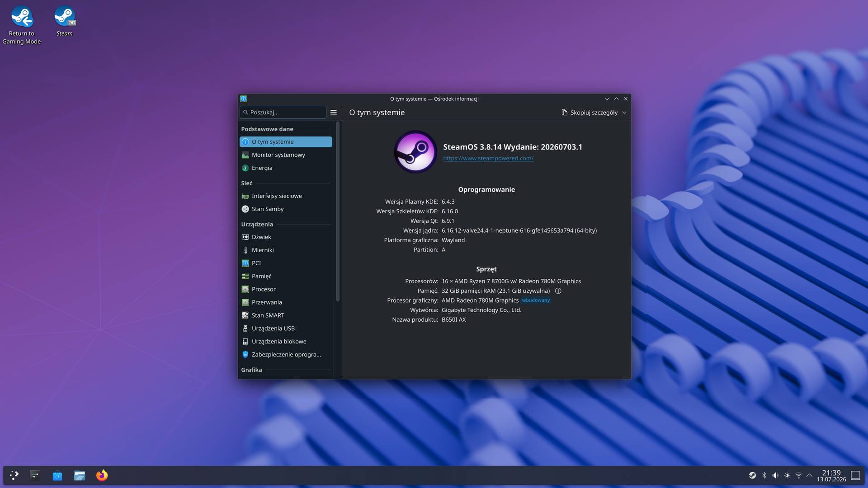Open brightness settings tray icon
The height and width of the screenshot is (488, 868).
coord(787,475)
